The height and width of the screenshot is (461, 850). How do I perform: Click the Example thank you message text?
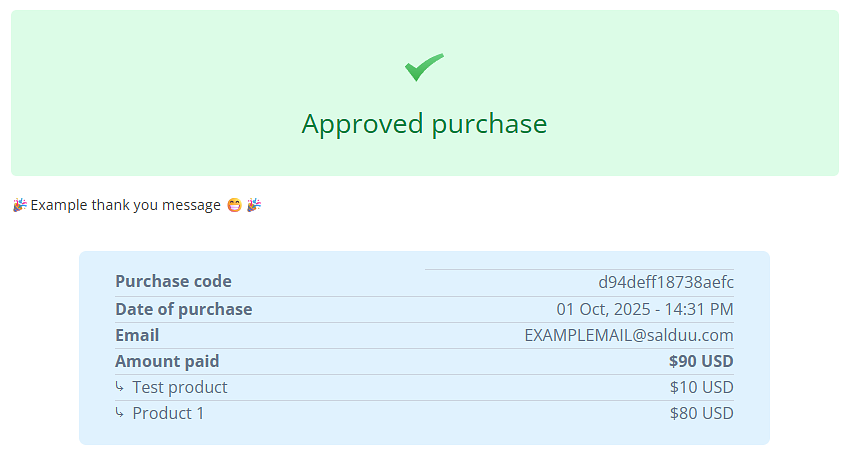pyautogui.click(x=125, y=205)
